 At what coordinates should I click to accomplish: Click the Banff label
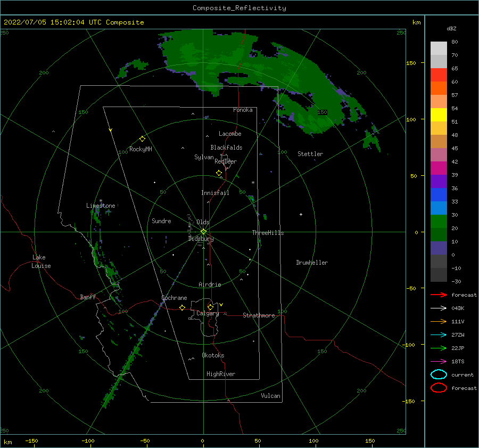(x=88, y=297)
